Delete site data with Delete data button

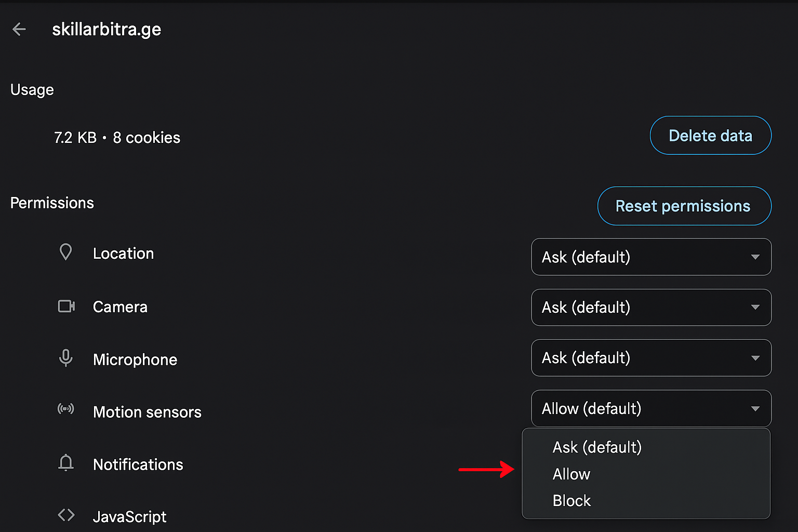tap(710, 135)
